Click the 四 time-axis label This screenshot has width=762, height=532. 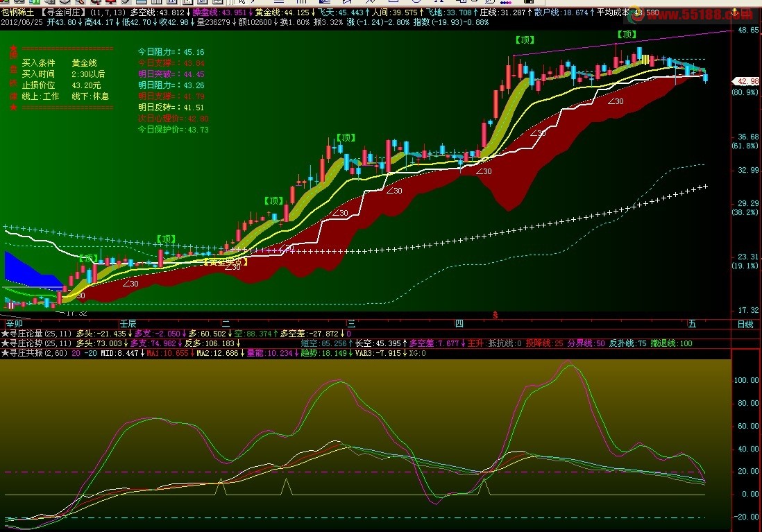459,324
